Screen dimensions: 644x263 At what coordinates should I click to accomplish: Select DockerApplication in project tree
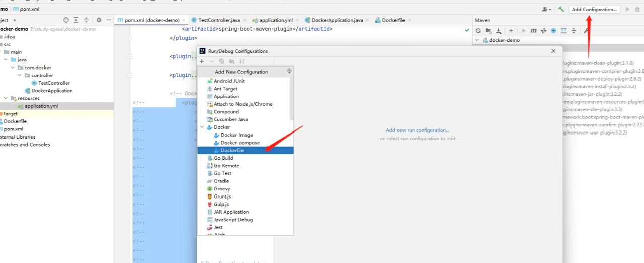tap(52, 91)
